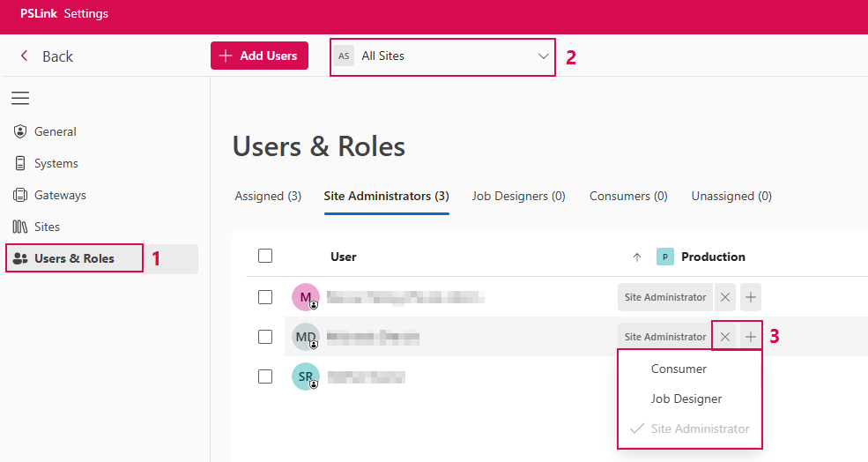Click the Production P badge
Screen dimensions: 868x462
coord(664,257)
